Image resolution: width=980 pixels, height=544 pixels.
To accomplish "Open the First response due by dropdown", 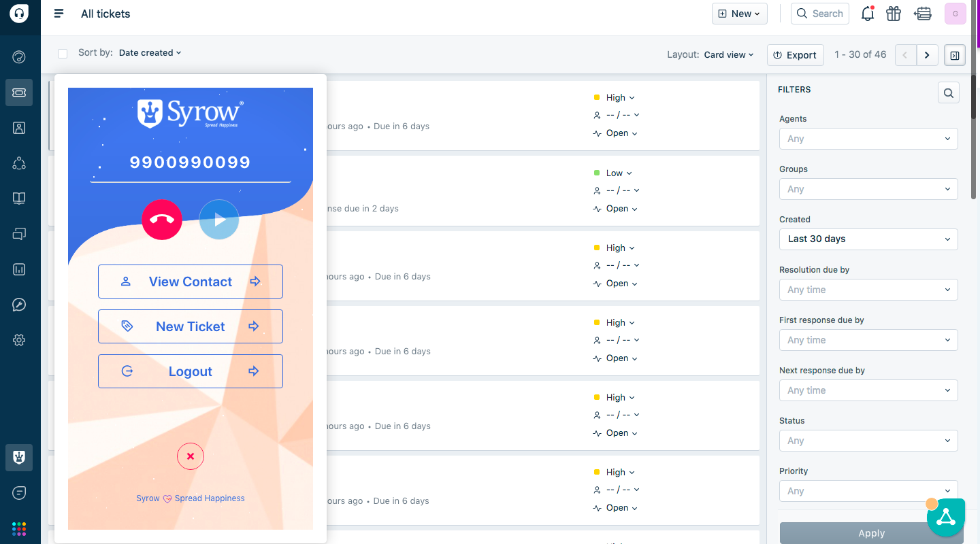I will point(868,340).
